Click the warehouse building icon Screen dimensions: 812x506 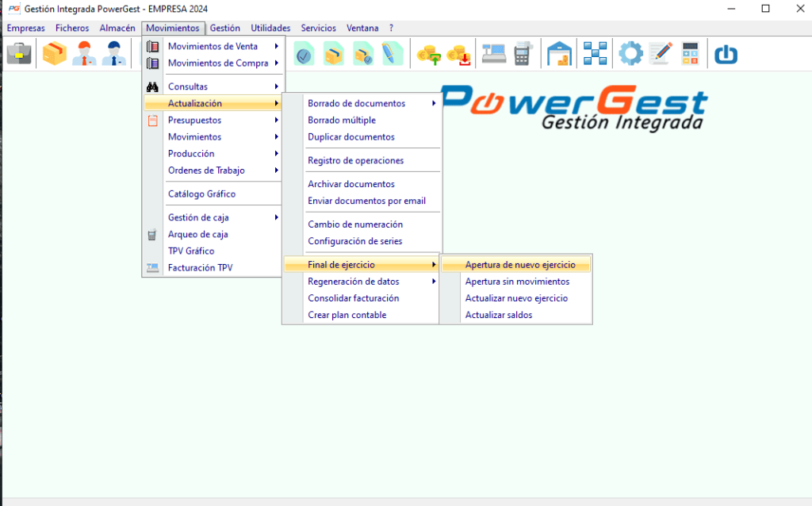[559, 53]
